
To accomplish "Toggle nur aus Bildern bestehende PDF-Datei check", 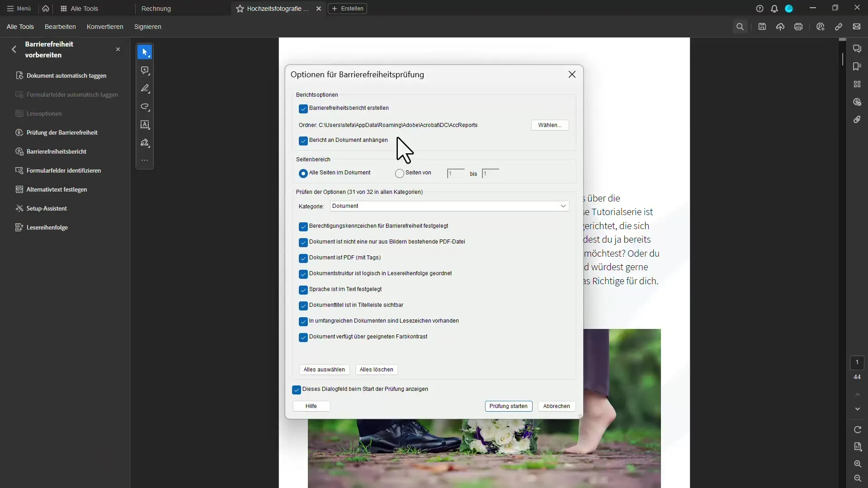I will tap(303, 242).
